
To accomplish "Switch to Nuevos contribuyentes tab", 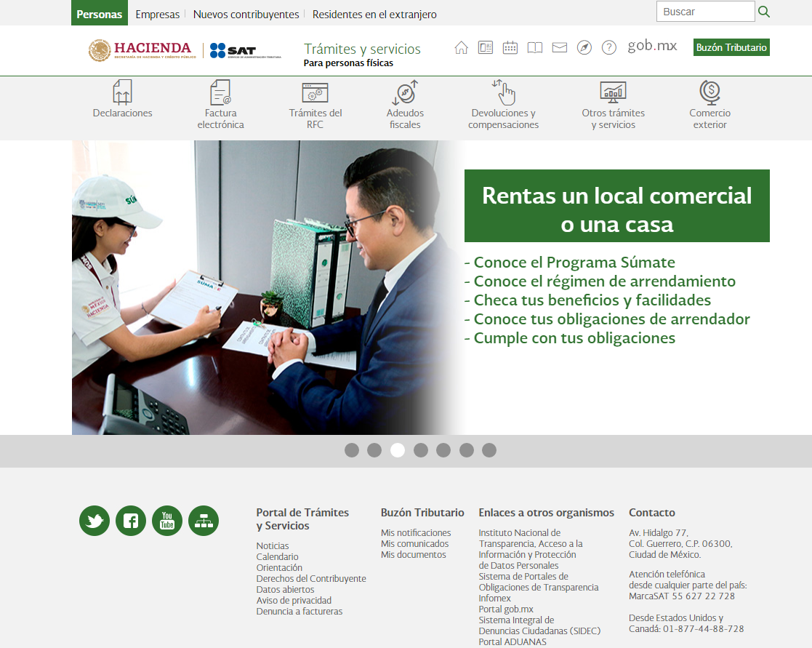I will click(x=246, y=14).
